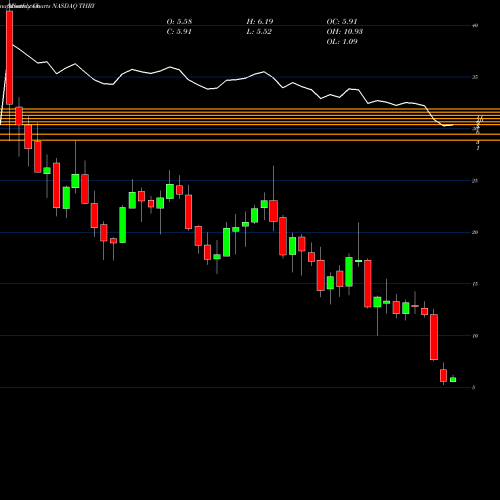Viewport: 500px width, 500px height.
Task: Click the 'OH: 10.93' reading
Action: 344,32
